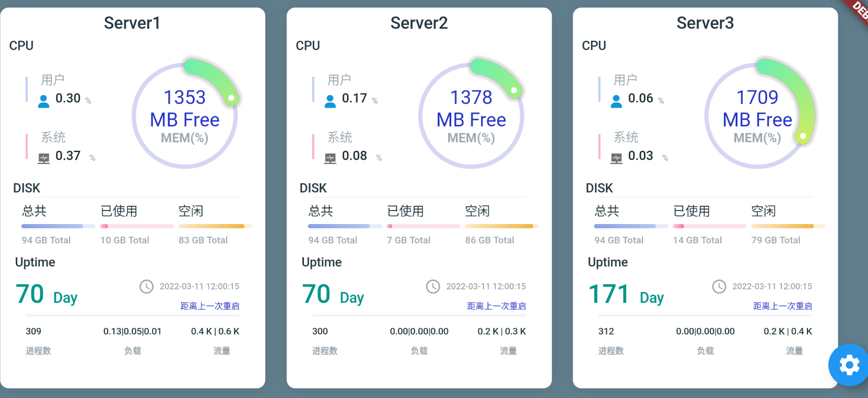This screenshot has height=398, width=868.
Task: Click Server1's 70 Day uptime value
Action: (x=46, y=295)
